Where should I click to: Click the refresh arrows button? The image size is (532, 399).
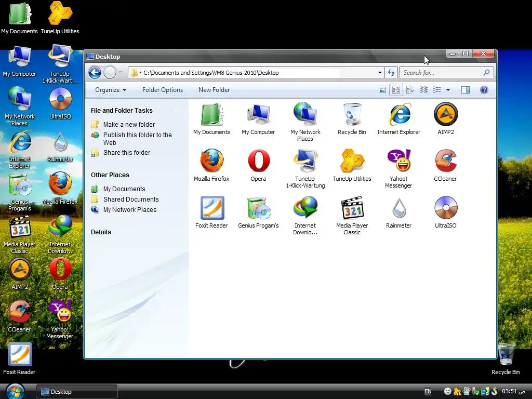point(391,73)
